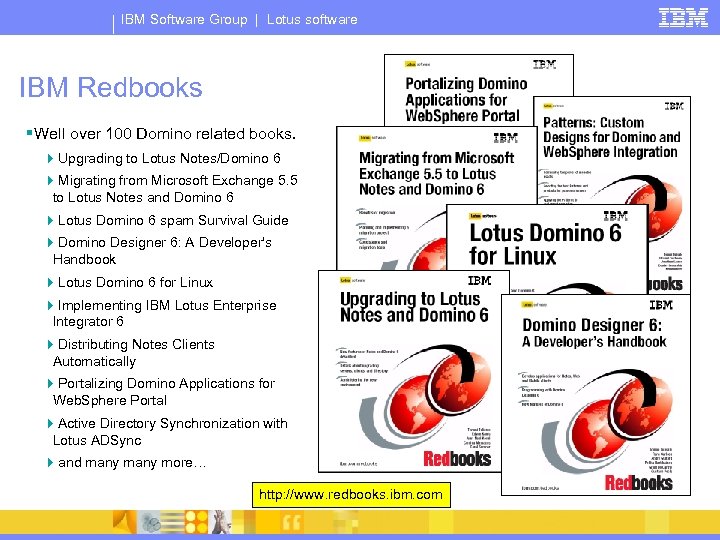Select the 'Upgrading to Lotus Notes and Domino 6' cover

click(413, 371)
